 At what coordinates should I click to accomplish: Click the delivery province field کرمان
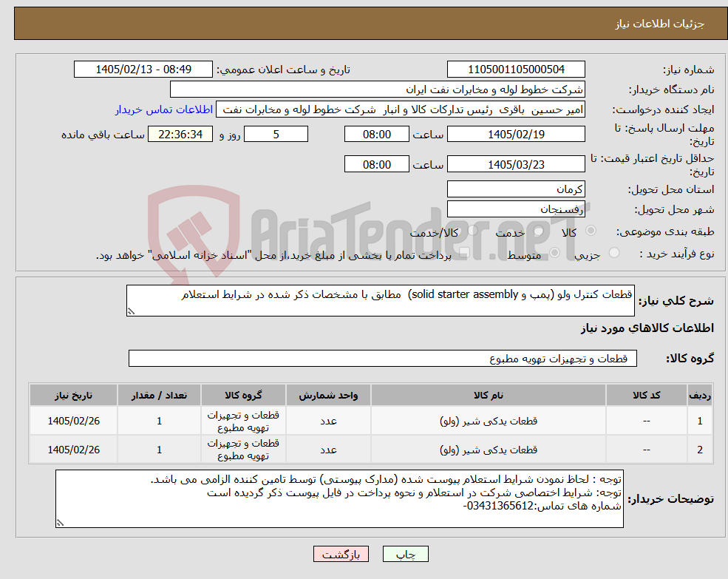pyautogui.click(x=516, y=189)
